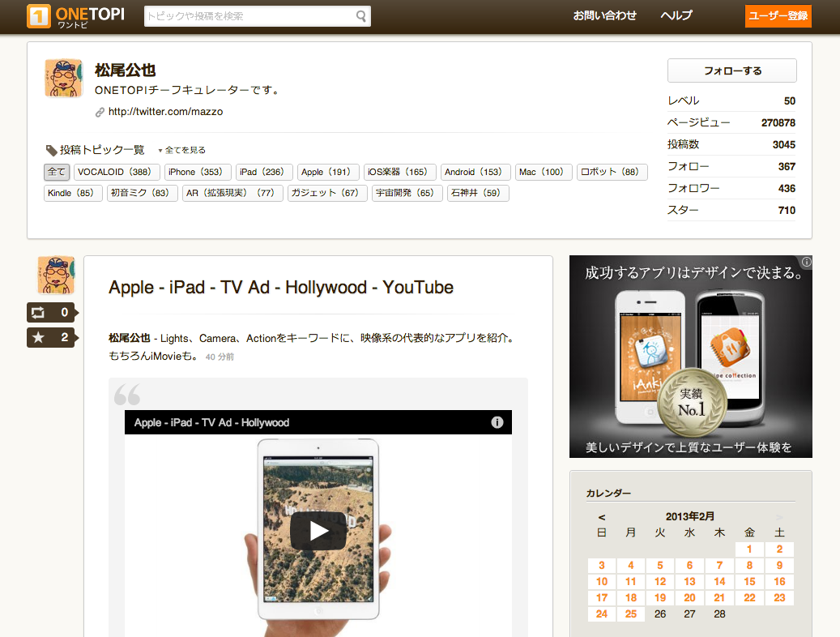Click the video title bar text
840x637 pixels.
211,422
